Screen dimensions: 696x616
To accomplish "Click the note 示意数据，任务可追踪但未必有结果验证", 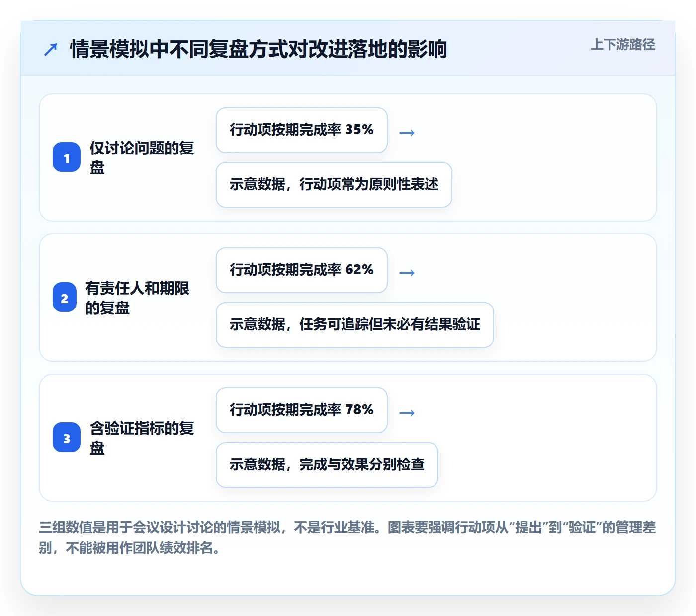I will (x=355, y=325).
